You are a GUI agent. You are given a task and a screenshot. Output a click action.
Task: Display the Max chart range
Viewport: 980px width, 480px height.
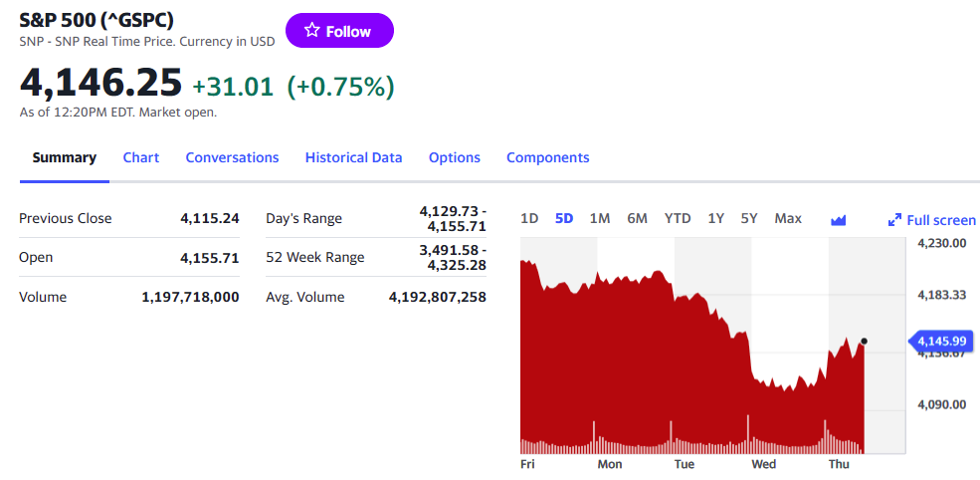(788, 218)
